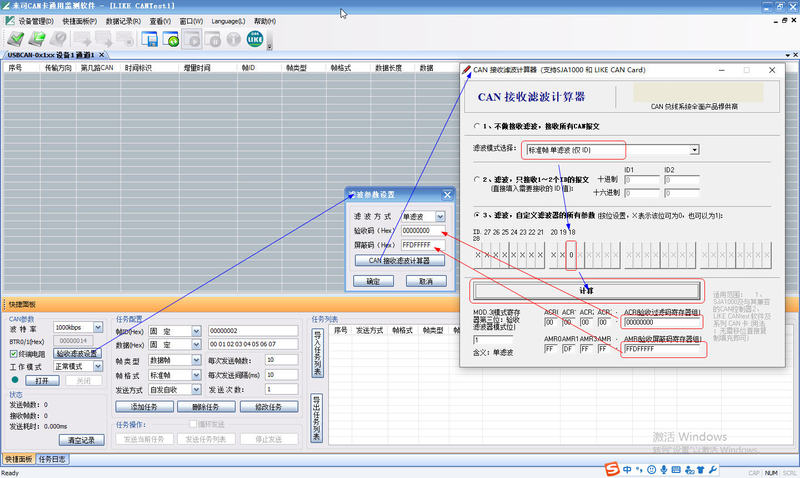Click the first green checkmark toolbar icon

click(14, 39)
